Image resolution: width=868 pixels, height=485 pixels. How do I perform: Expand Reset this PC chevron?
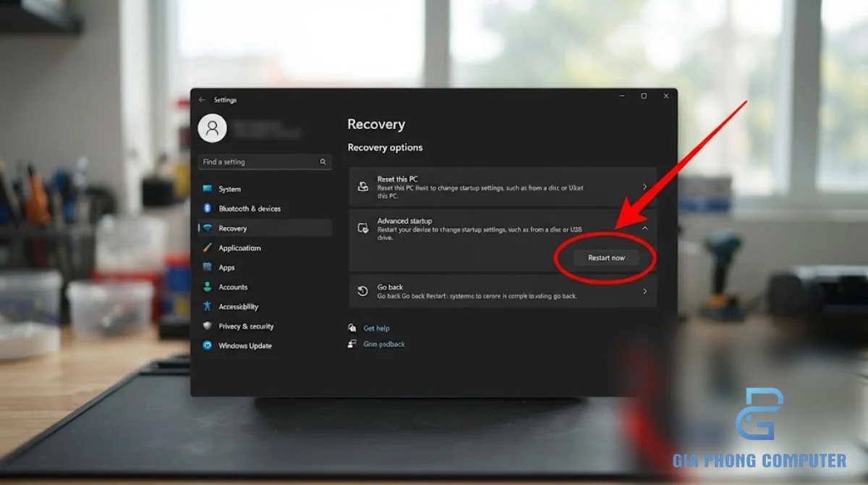[644, 187]
